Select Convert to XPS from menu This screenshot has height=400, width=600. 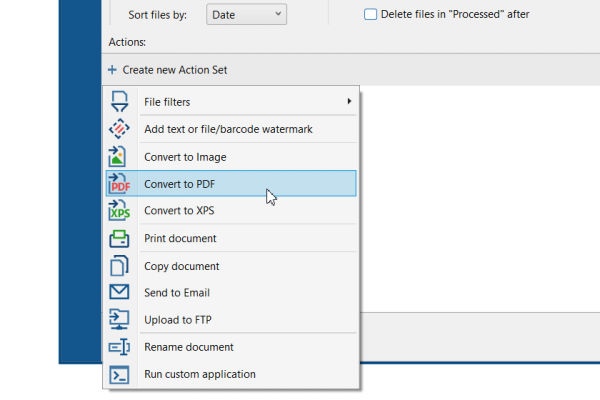179,210
